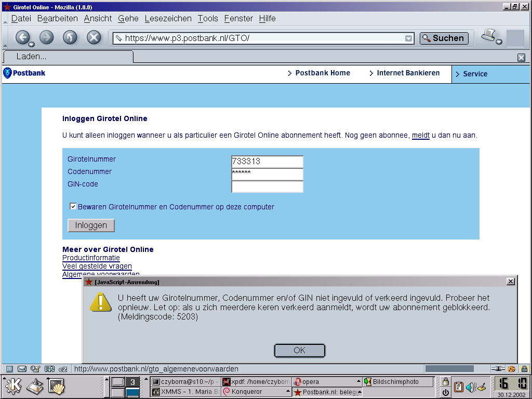The image size is (532, 399).
Task: Click the Navigator icon in status bar
Action: (x=9, y=369)
